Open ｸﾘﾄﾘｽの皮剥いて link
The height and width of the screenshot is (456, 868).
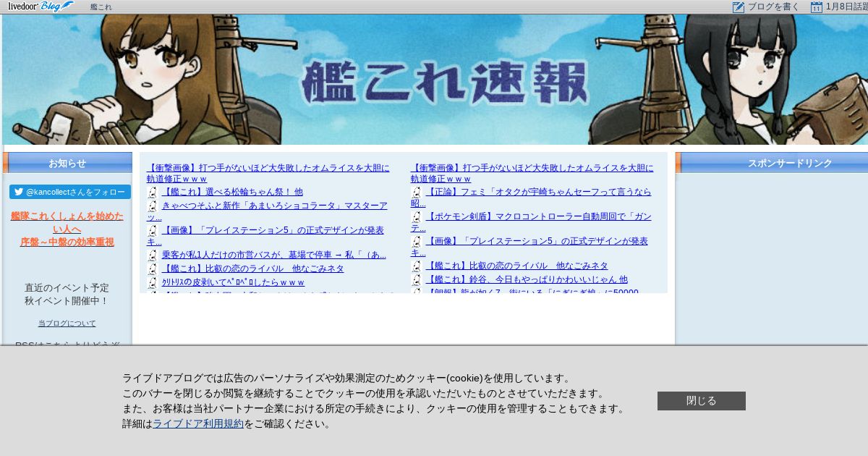(x=233, y=282)
